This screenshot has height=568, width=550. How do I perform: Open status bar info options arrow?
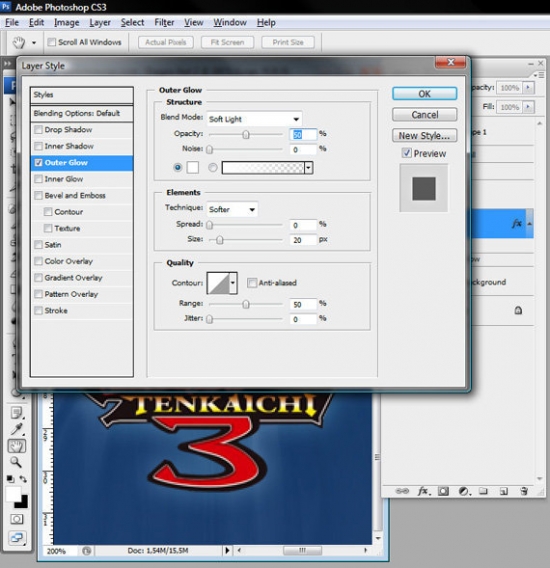click(227, 550)
